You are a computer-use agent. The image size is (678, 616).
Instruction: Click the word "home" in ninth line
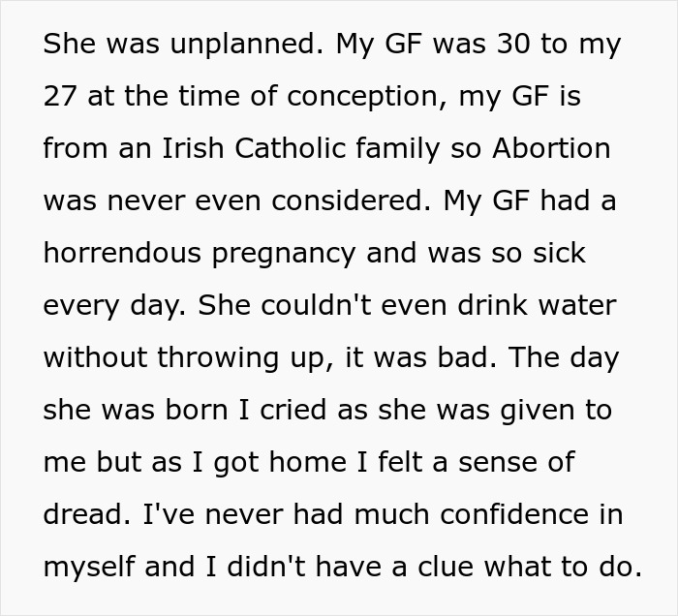(x=307, y=463)
